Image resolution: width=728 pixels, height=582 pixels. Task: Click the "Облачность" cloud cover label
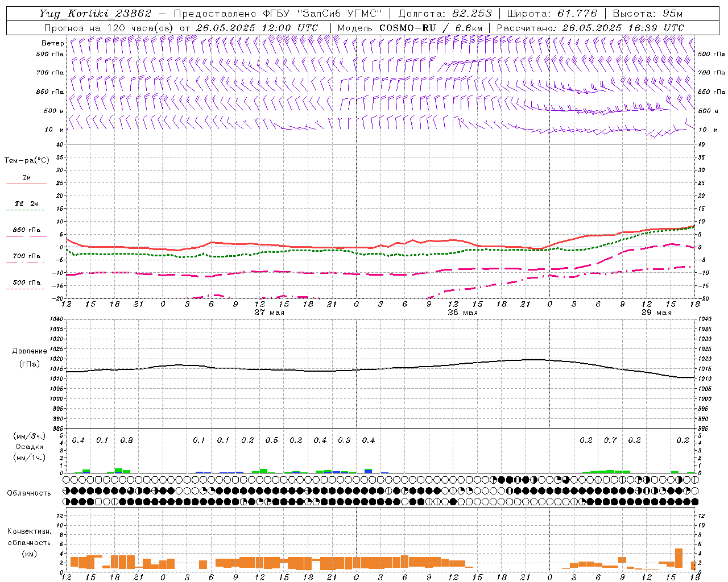pos(29,493)
